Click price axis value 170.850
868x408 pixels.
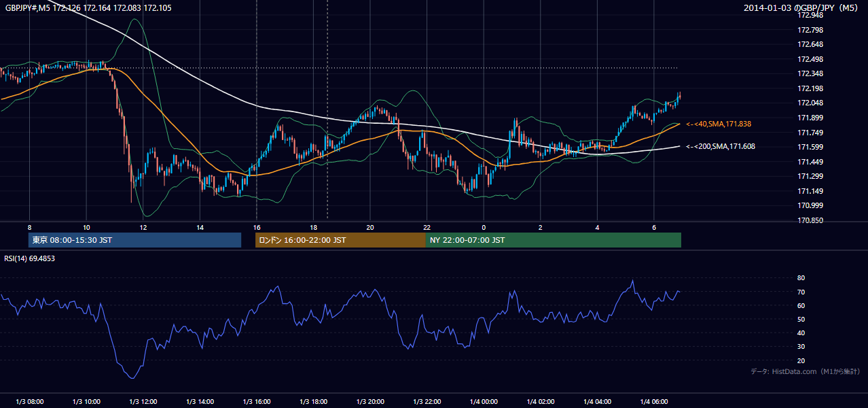point(811,220)
